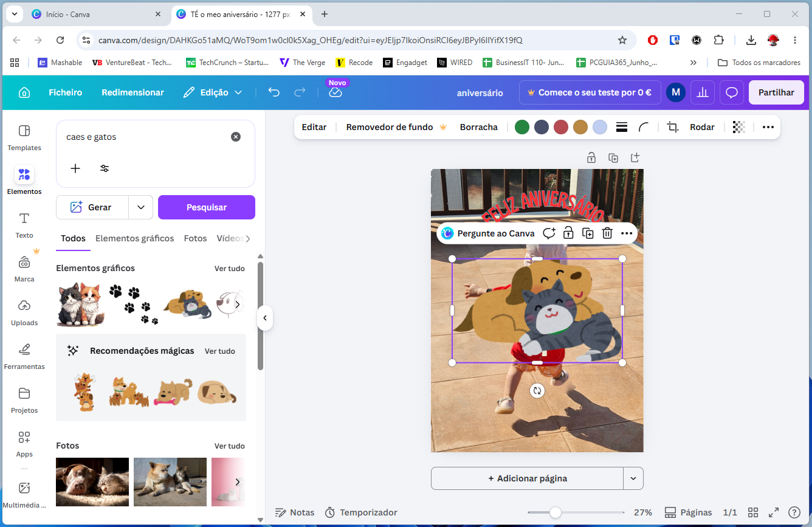Screen dimensions: 812x527
Task: Open Gerar dropdown arrow
Action: (141, 207)
